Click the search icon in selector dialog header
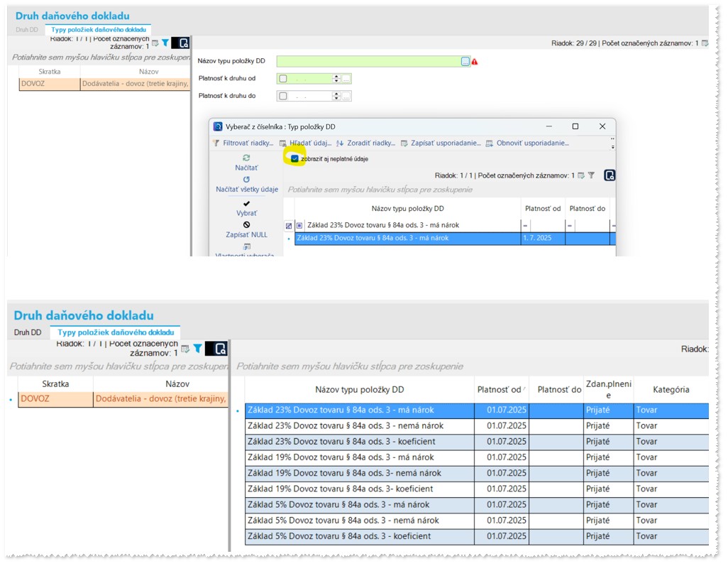Viewport: 728px width, 566px height. [610, 175]
